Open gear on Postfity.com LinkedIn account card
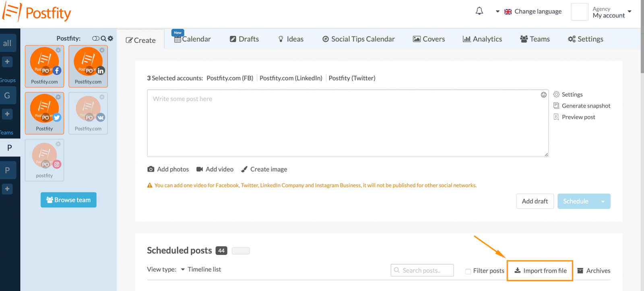 [x=102, y=50]
